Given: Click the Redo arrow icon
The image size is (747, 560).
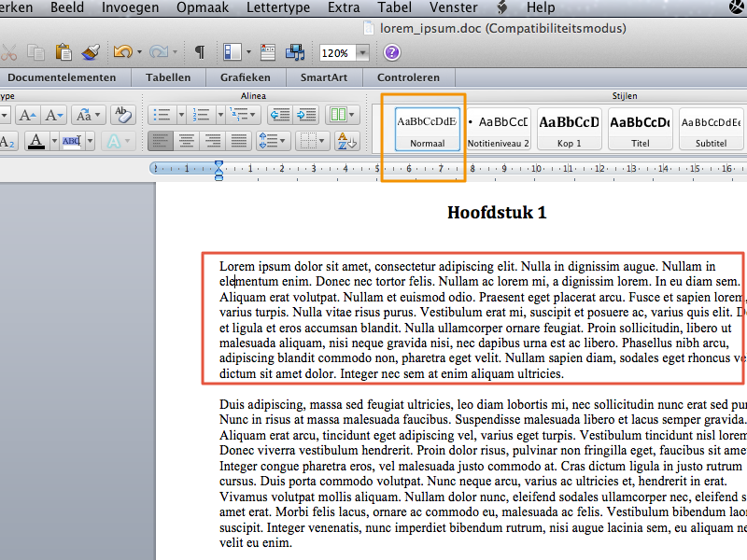Looking at the screenshot, I should tap(159, 52).
